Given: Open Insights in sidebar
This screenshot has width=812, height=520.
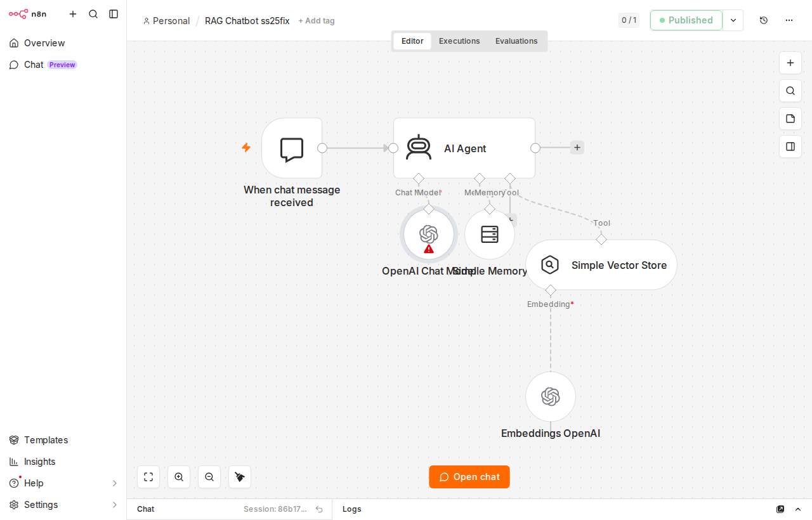Looking at the screenshot, I should coord(63,462).
